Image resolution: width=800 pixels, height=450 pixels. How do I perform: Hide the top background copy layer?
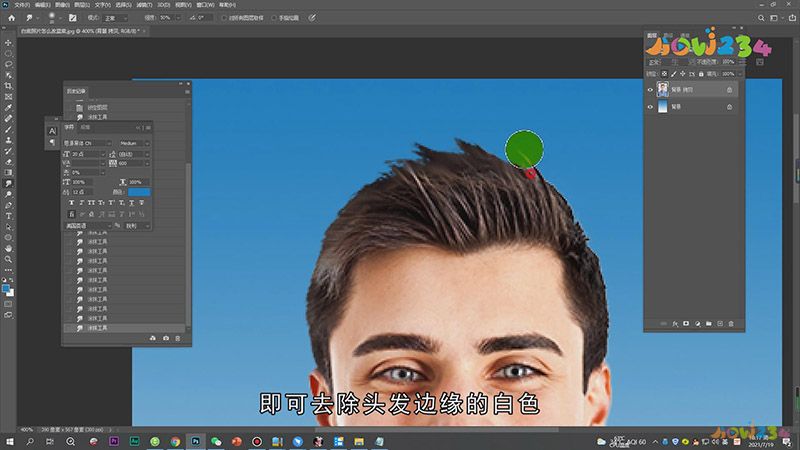tap(650, 90)
